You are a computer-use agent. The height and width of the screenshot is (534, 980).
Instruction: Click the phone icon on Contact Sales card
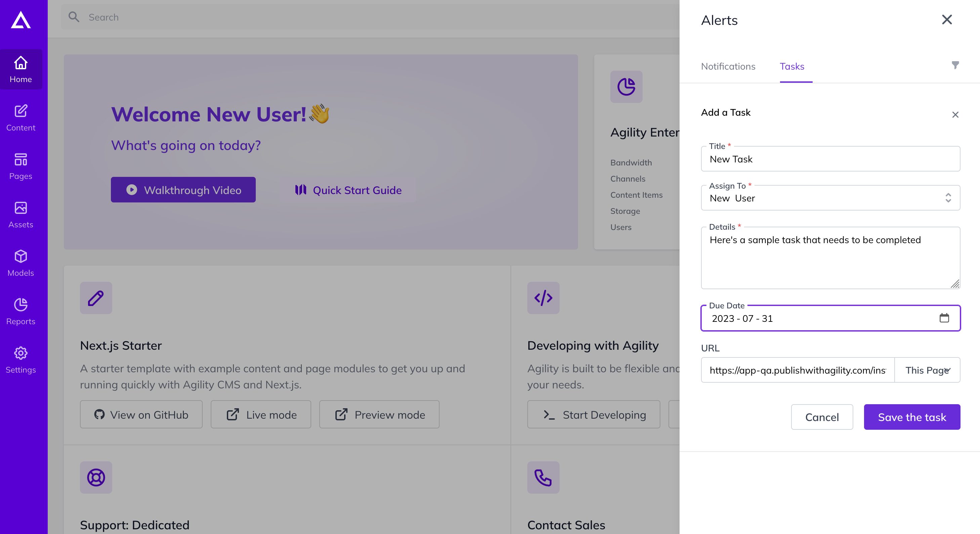coord(543,478)
